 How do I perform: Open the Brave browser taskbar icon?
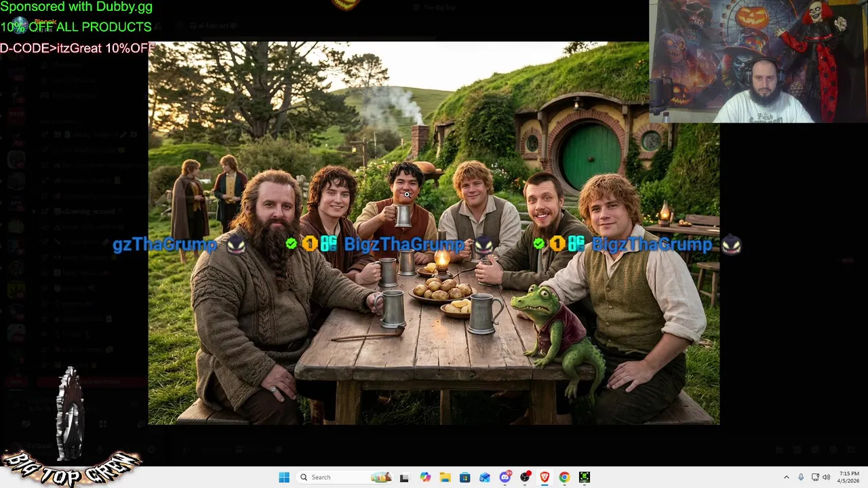point(545,477)
